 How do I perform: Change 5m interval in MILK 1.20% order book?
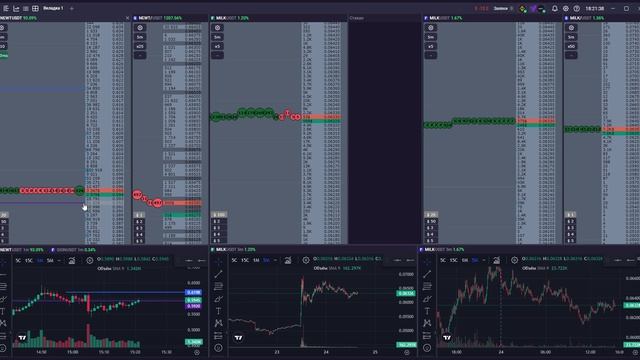pyautogui.click(x=218, y=37)
